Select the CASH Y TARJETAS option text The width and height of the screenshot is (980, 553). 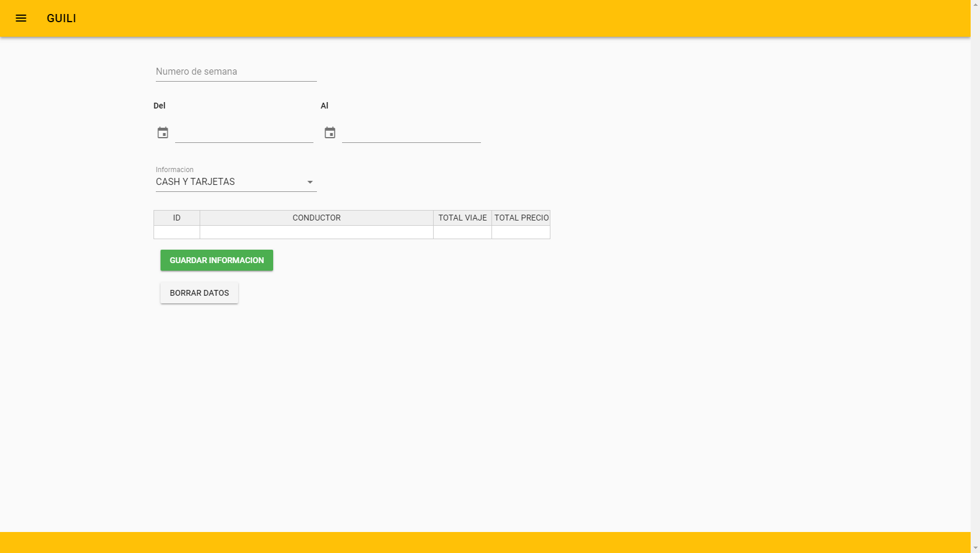tap(196, 182)
